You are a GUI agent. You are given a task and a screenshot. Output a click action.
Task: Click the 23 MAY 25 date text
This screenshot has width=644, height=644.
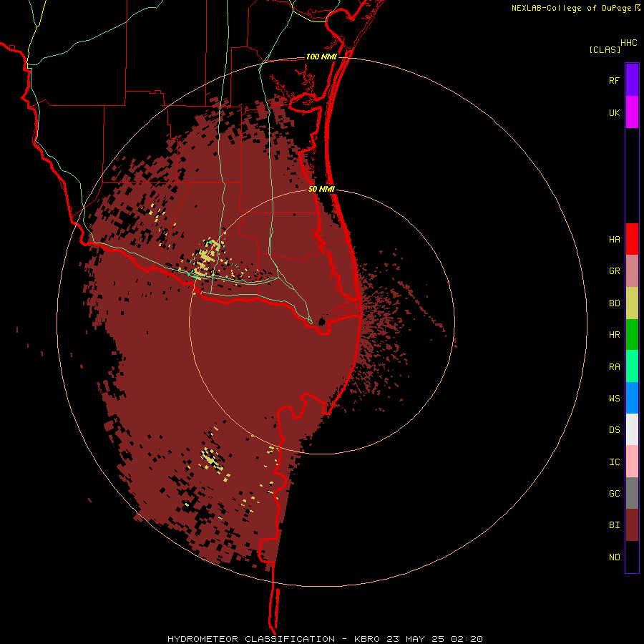(x=416, y=639)
